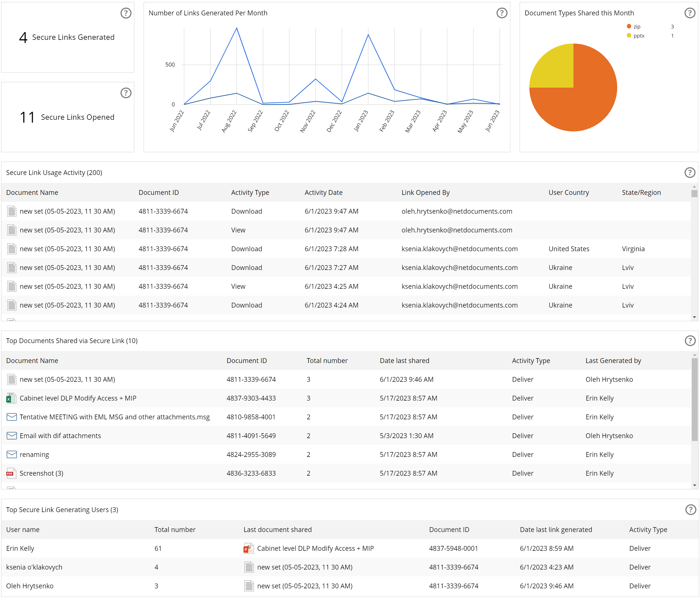Image resolution: width=700 pixels, height=598 pixels.
Task: Open help for Document Types Shared this Month
Action: tap(689, 13)
